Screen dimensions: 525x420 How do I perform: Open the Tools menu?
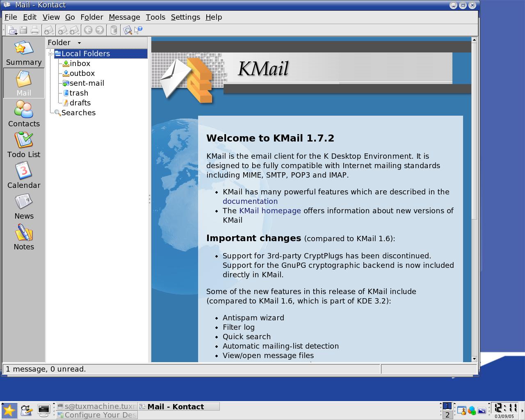point(155,17)
